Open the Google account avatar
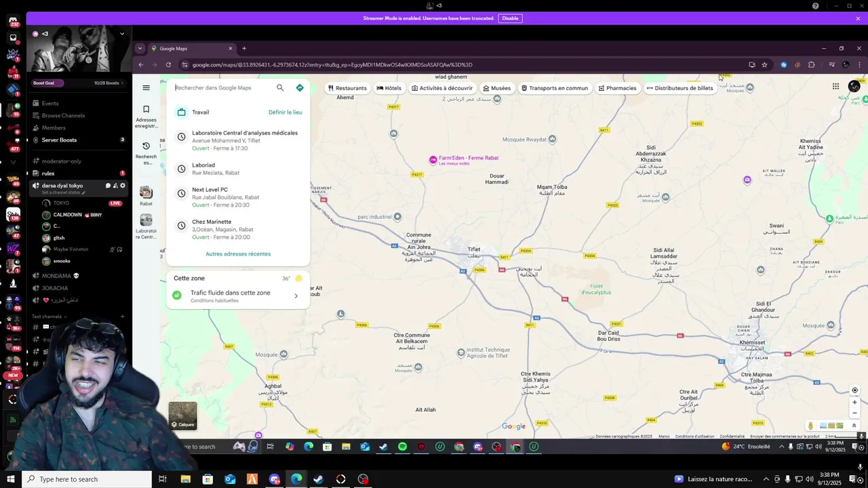 (x=854, y=86)
